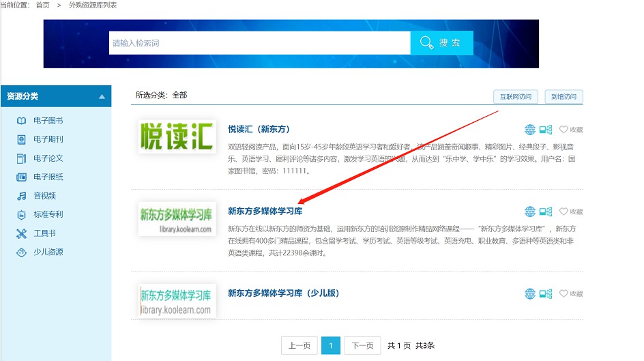Click the globe icon for 新东方多媒体学习库（少儿版）

(x=530, y=293)
